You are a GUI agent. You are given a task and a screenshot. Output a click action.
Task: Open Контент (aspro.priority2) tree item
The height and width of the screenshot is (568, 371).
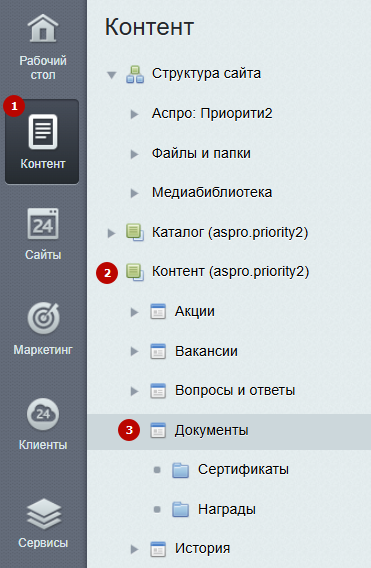230,271
